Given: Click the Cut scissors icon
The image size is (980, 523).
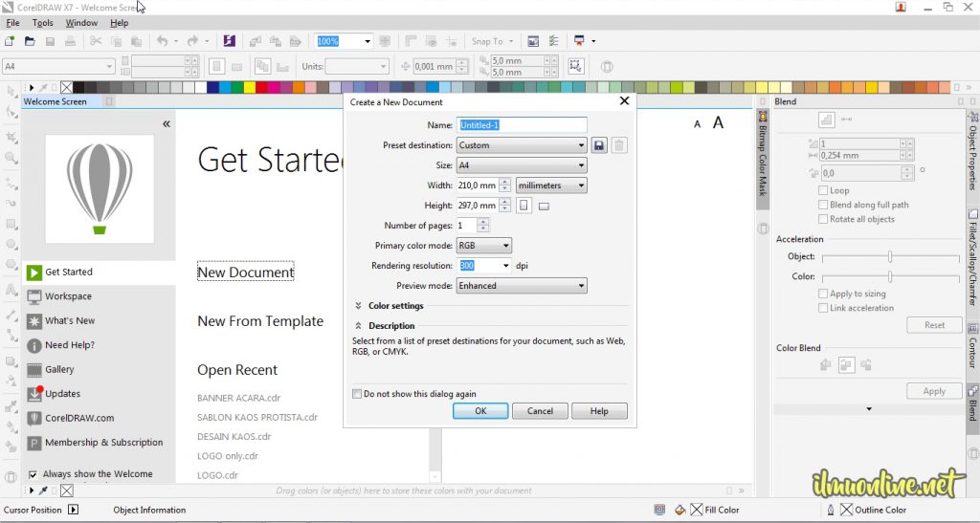Looking at the screenshot, I should click(96, 41).
